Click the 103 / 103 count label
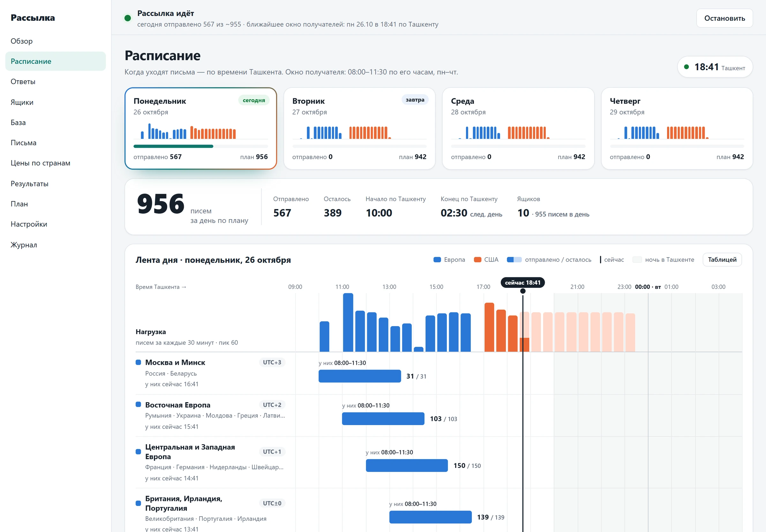Image resolution: width=766 pixels, height=532 pixels. pos(443,419)
